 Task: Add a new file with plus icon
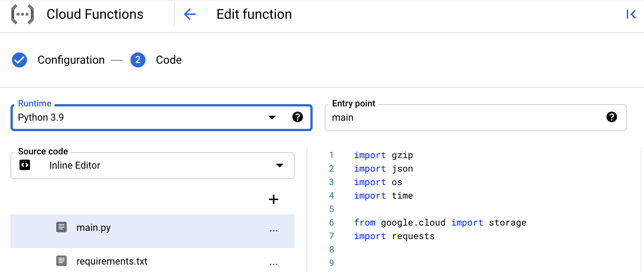click(274, 199)
